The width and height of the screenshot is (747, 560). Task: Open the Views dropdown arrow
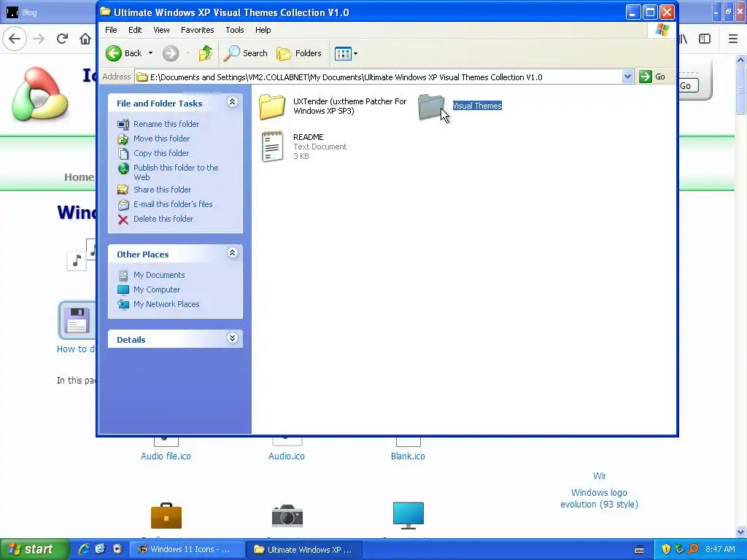[x=355, y=53]
